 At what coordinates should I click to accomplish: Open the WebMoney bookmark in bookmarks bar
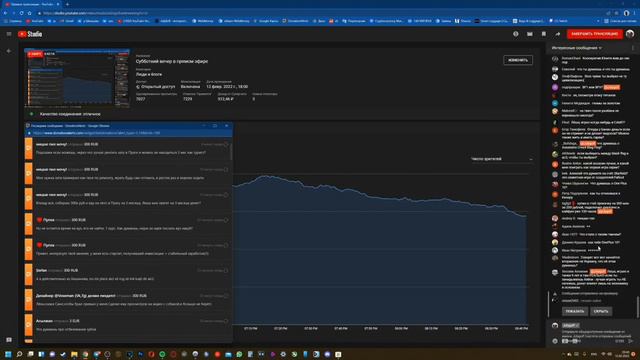coord(203,21)
